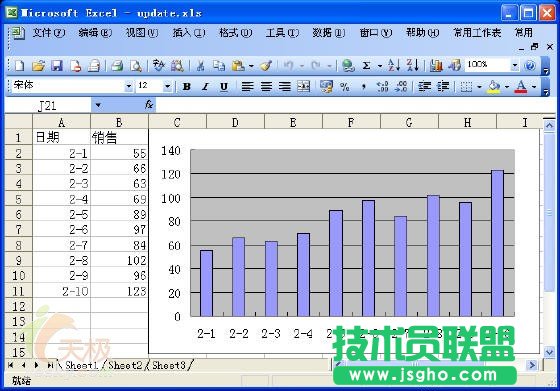Select row 5 header

click(x=18, y=199)
